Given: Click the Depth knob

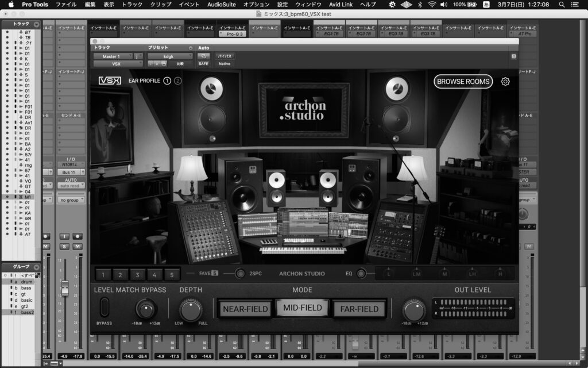Looking at the screenshot, I should pos(191,310).
